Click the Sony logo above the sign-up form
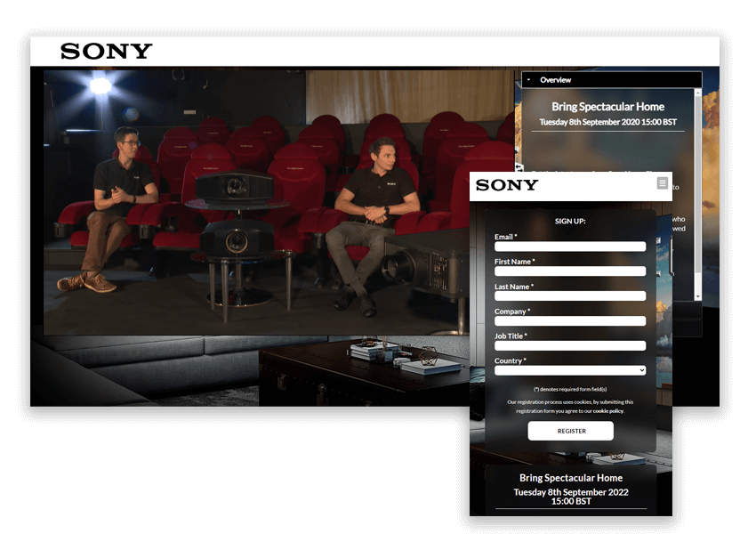Viewport: 756px width, 534px height. click(x=507, y=185)
